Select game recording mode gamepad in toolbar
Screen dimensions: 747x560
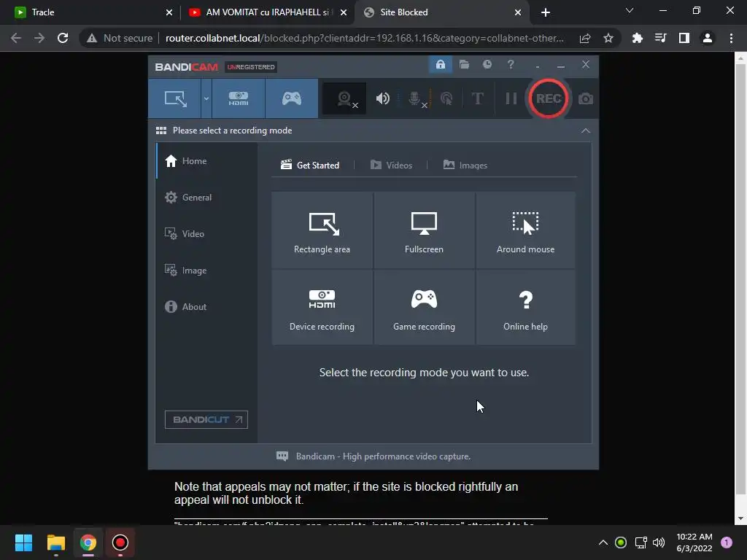coord(292,98)
